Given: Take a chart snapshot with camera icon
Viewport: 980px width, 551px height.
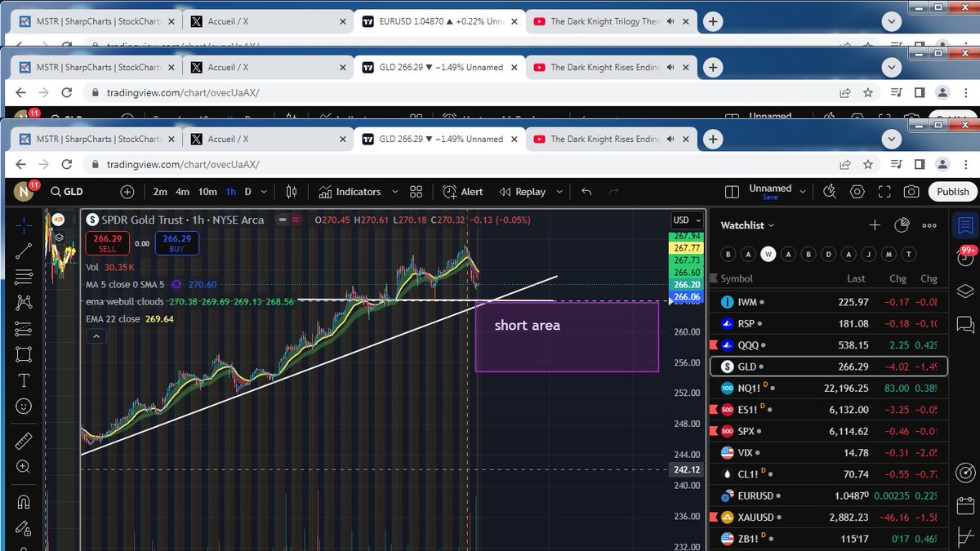Looking at the screenshot, I should (911, 192).
